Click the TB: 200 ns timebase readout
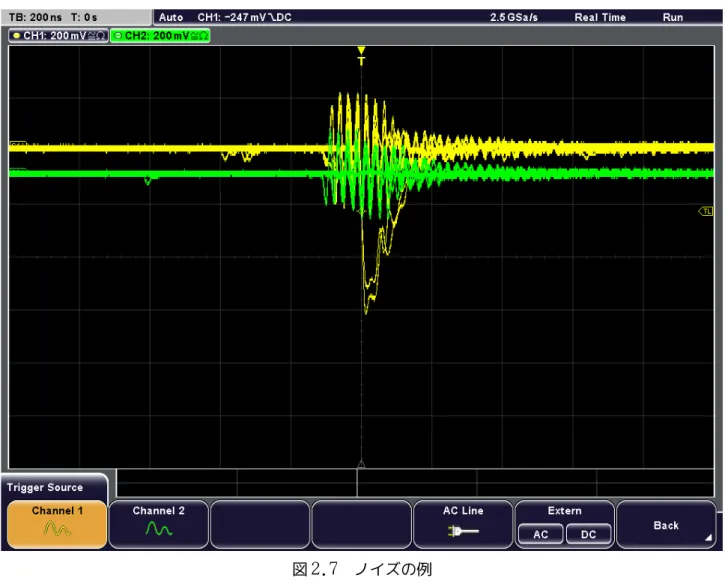The width and height of the screenshot is (725, 584). 35,18
